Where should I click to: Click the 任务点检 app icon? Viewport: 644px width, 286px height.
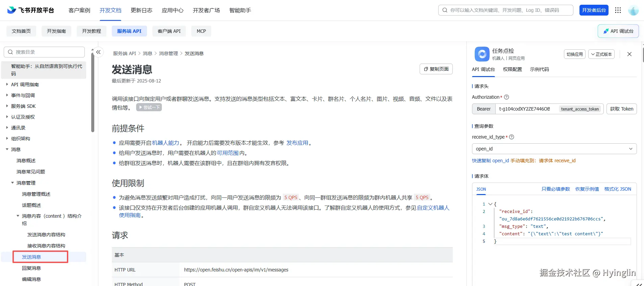click(x=482, y=54)
